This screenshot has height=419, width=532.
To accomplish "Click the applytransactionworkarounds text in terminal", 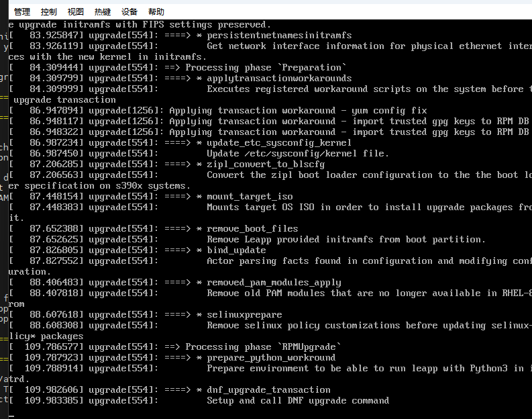I will click(x=279, y=79).
